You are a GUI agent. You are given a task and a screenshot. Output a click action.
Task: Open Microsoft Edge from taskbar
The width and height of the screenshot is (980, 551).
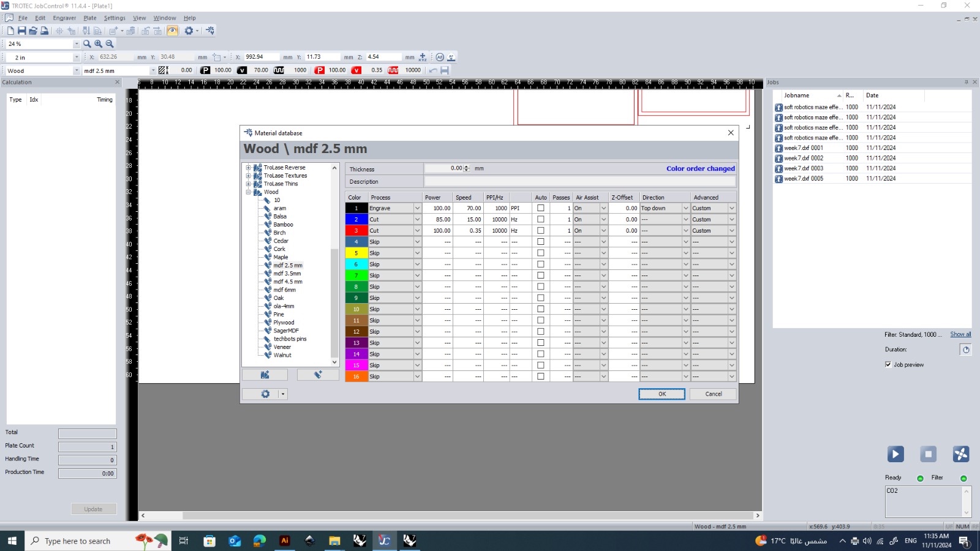tap(260, 541)
